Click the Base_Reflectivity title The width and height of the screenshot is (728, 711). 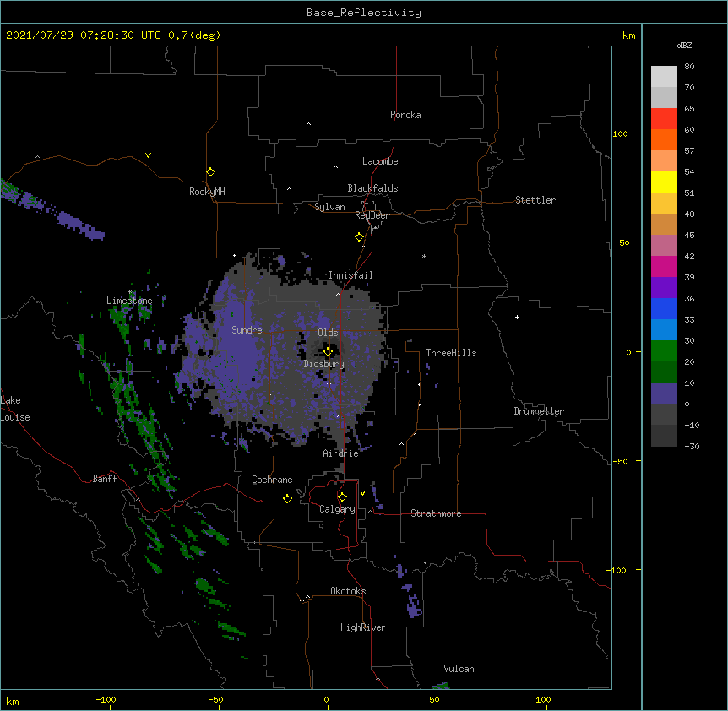tap(364, 13)
